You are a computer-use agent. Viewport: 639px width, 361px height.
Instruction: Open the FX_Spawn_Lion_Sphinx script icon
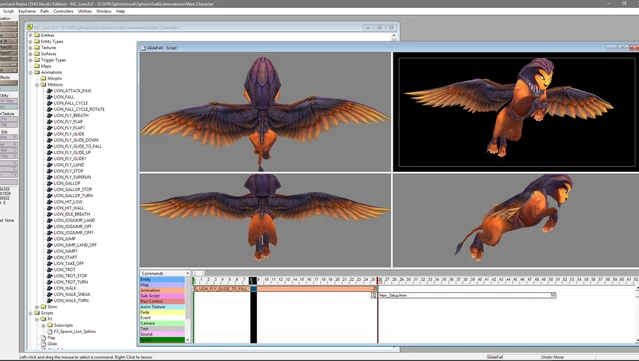tap(50, 332)
